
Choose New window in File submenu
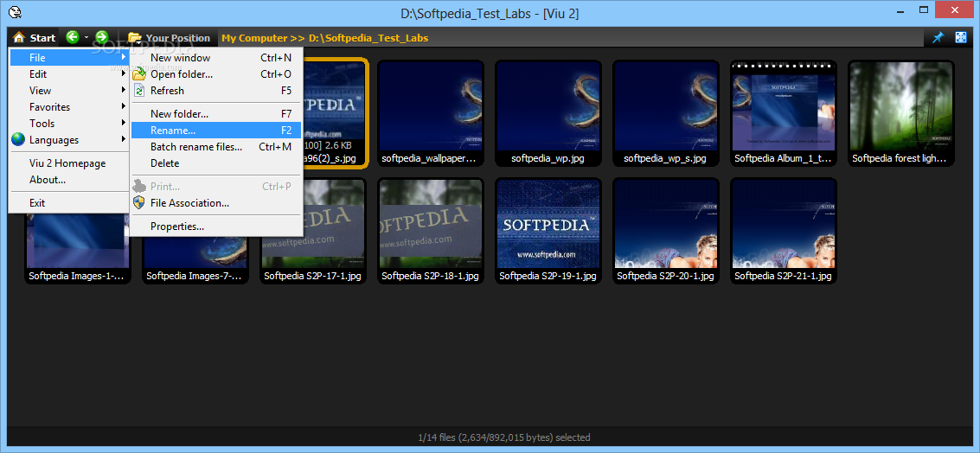pyautogui.click(x=216, y=57)
